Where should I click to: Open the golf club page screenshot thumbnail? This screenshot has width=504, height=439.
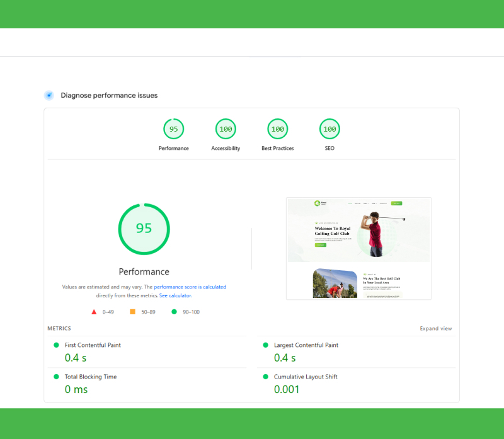pyautogui.click(x=358, y=248)
